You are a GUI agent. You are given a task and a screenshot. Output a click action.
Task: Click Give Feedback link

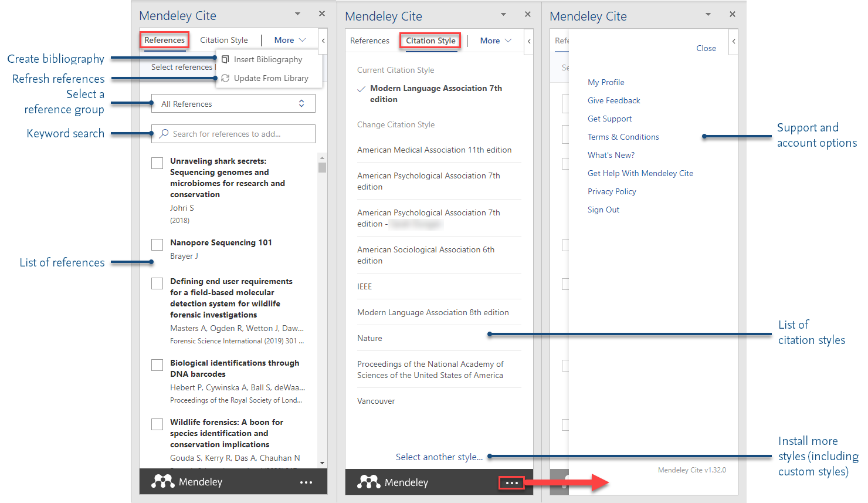coord(614,100)
